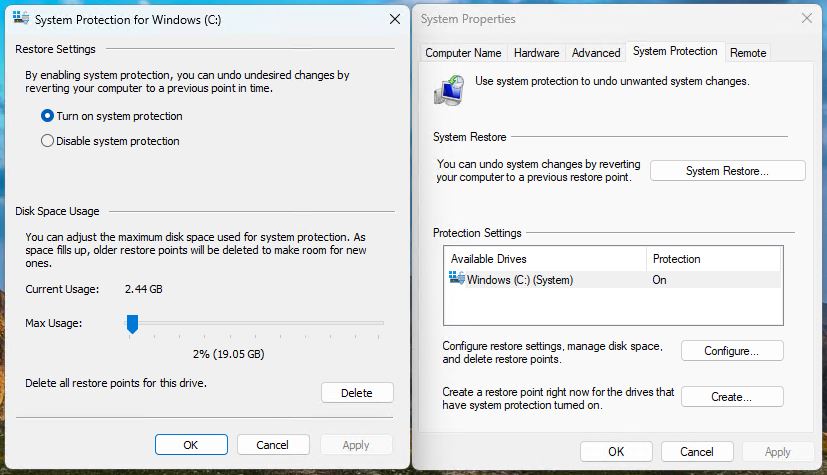
Task: Open Configure... restore settings
Action: [x=732, y=351]
